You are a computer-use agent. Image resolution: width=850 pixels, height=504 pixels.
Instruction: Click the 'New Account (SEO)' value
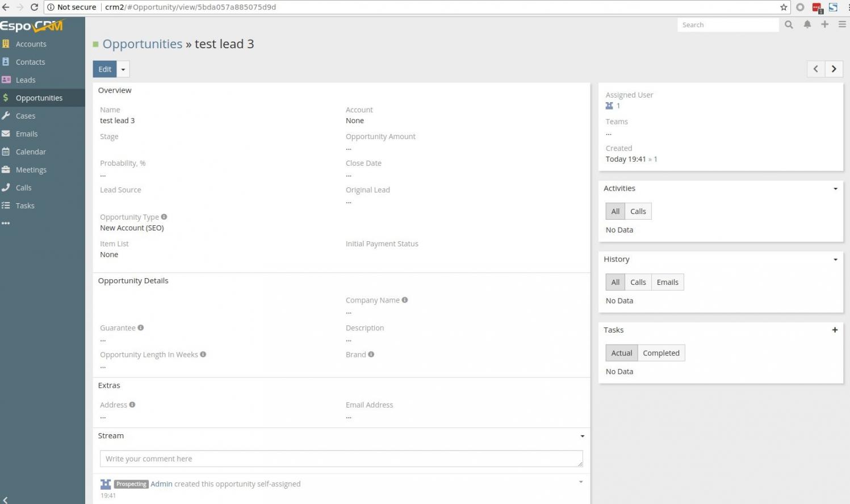point(132,228)
